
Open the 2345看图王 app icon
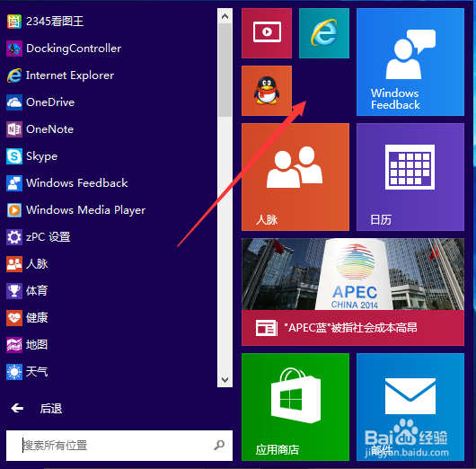point(14,22)
